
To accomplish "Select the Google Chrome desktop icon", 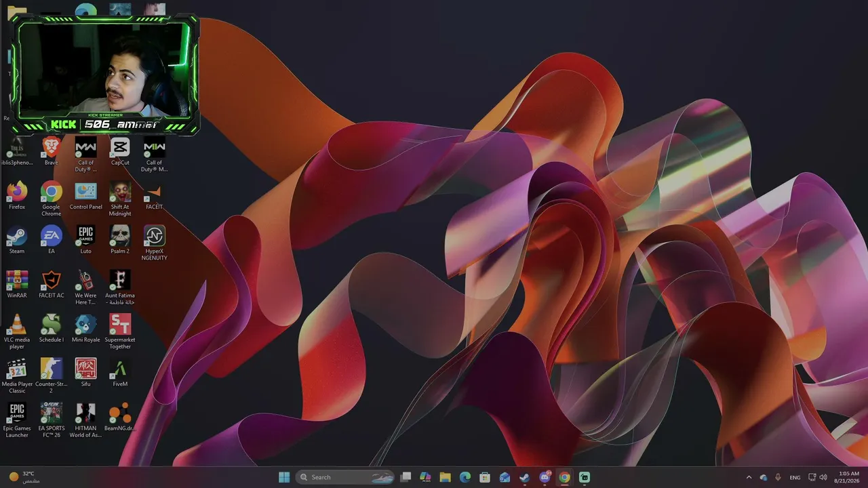I will pyautogui.click(x=51, y=192).
